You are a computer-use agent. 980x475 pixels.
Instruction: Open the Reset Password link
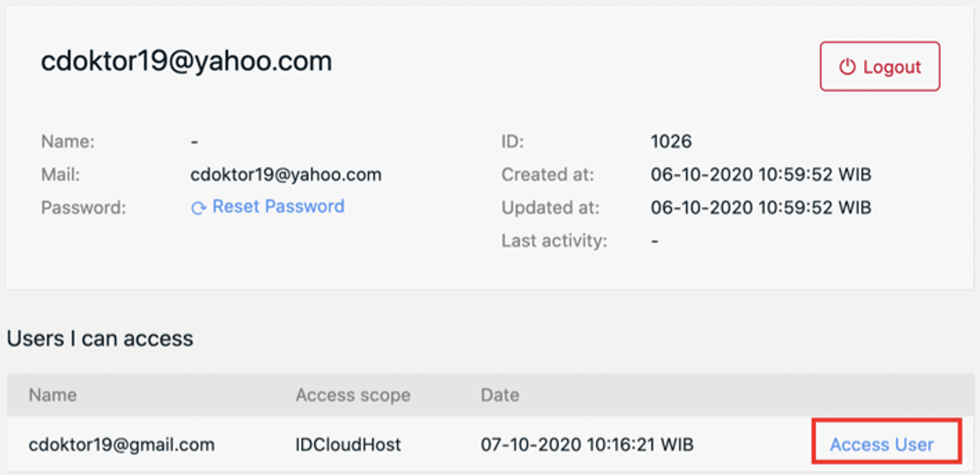point(278,206)
